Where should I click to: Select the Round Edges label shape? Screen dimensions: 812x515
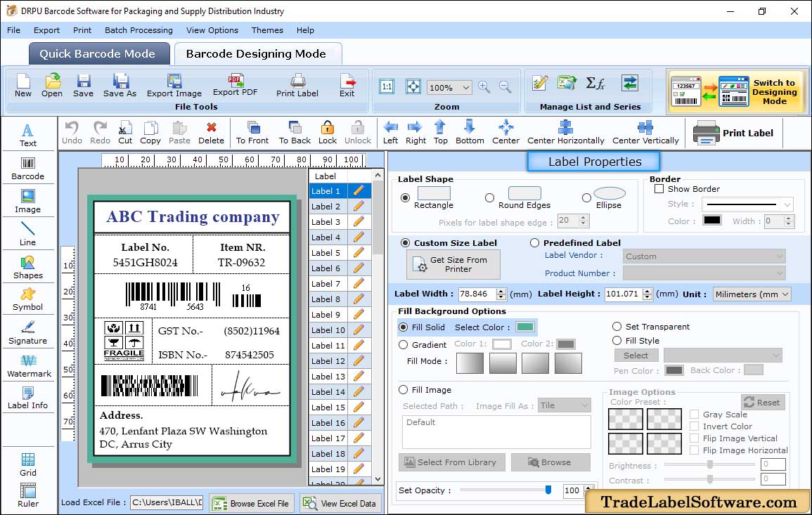(489, 197)
